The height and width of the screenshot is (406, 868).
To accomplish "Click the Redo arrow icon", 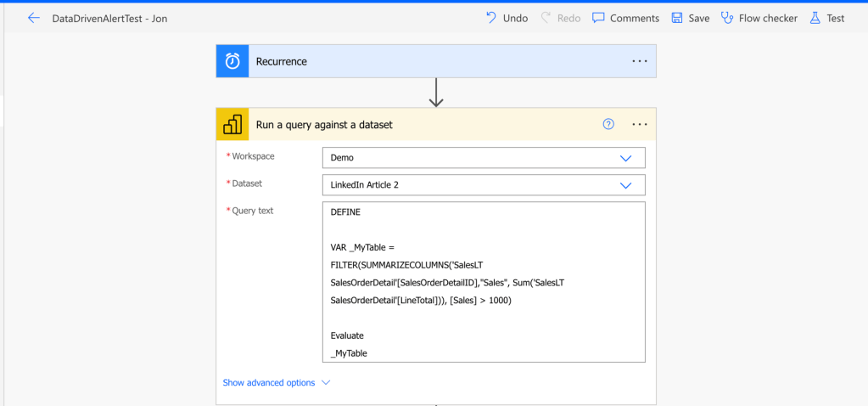I will point(546,18).
